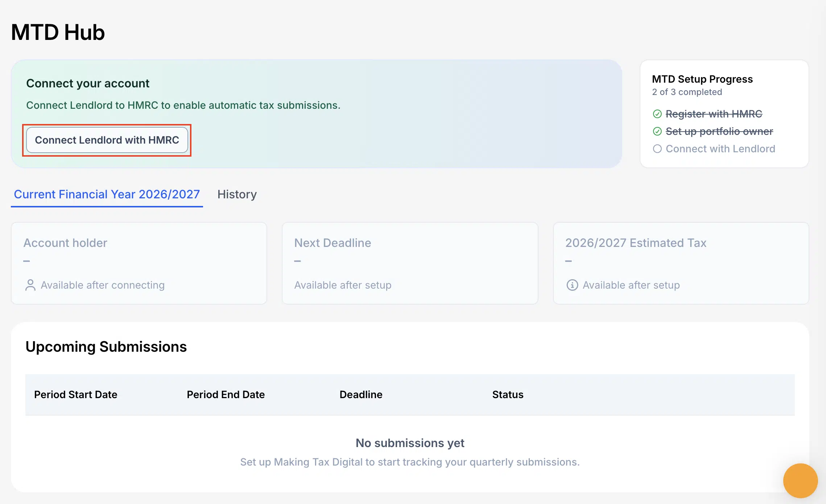Click the Available after connecting text
The image size is (826, 504).
[103, 285]
